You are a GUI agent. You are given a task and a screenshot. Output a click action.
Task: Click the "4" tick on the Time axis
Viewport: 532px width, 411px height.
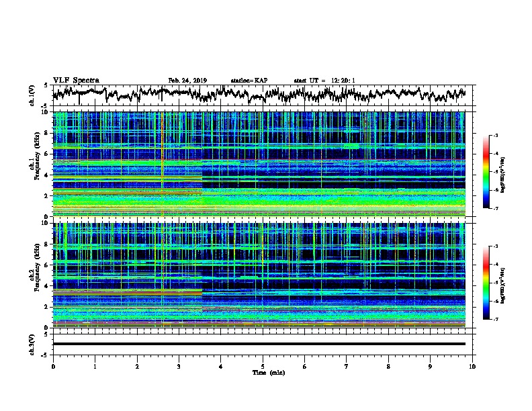tap(221, 367)
